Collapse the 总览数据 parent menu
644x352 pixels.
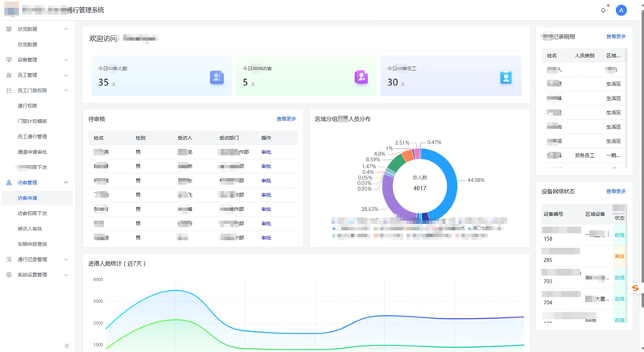(66, 29)
